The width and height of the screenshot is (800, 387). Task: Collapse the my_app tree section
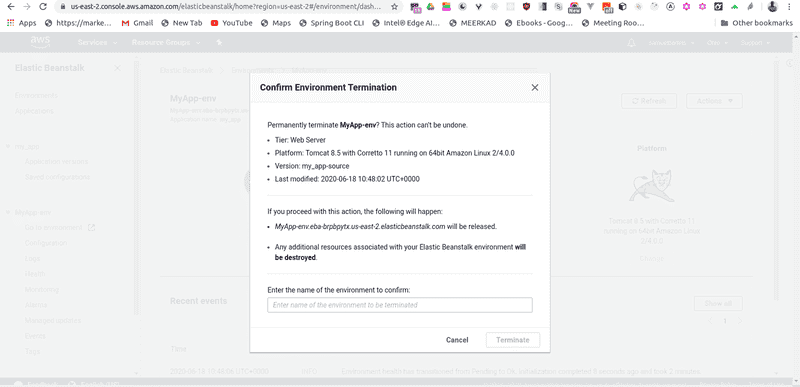8,146
